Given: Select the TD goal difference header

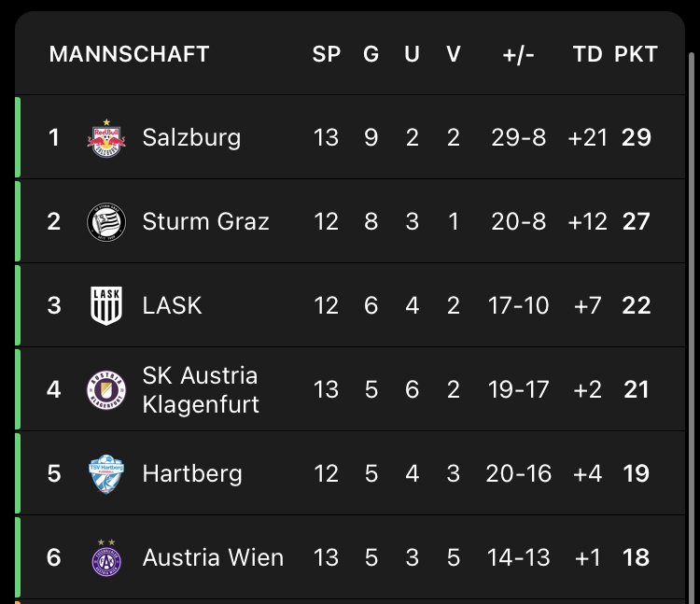Looking at the screenshot, I should click(x=587, y=54).
